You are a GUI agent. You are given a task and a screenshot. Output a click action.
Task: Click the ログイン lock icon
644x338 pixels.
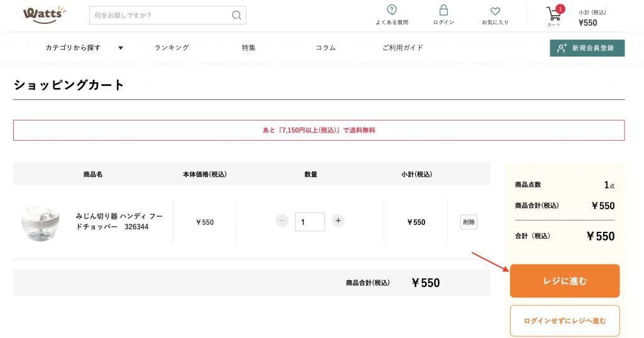click(443, 11)
